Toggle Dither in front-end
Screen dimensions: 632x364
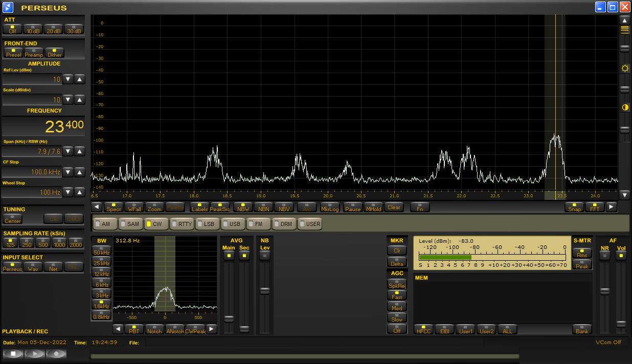click(54, 53)
